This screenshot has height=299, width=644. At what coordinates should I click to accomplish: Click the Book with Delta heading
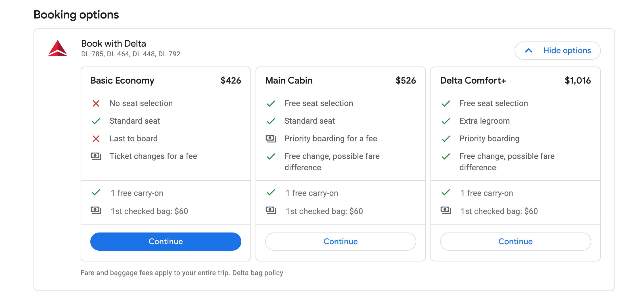point(114,43)
